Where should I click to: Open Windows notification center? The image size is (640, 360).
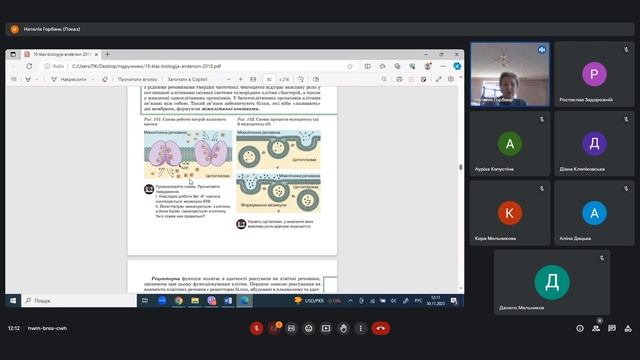[454, 301]
